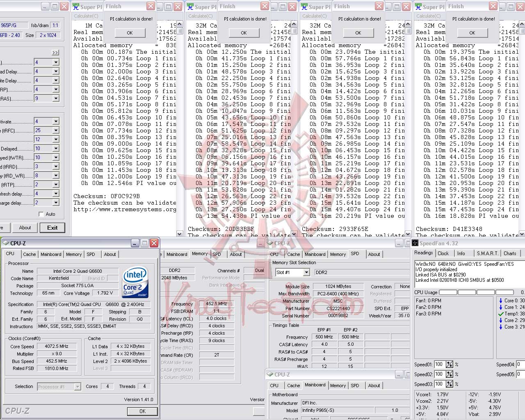Screen dimensions: 525x420
Task: Click the CPU-Z title icon of the SPD window
Action: point(270,243)
